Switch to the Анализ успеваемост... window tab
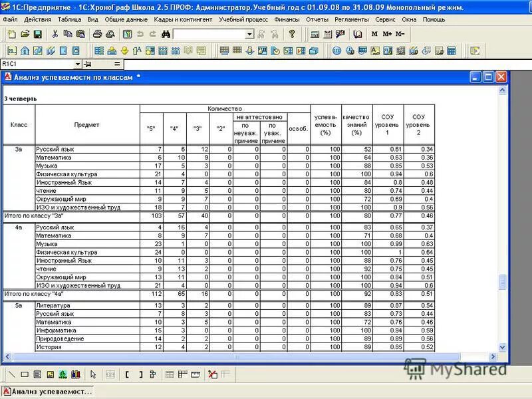 pos(47,392)
